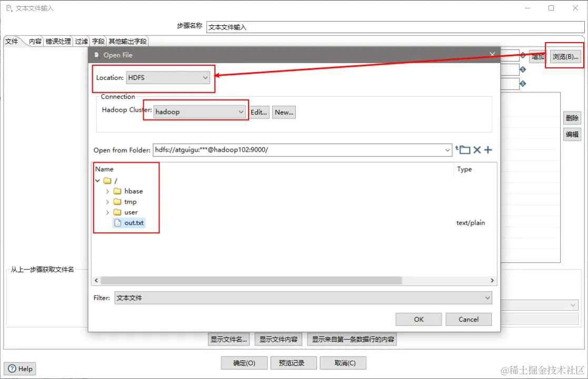Switch to the 字段 tab
588x379 pixels.
pyautogui.click(x=98, y=41)
